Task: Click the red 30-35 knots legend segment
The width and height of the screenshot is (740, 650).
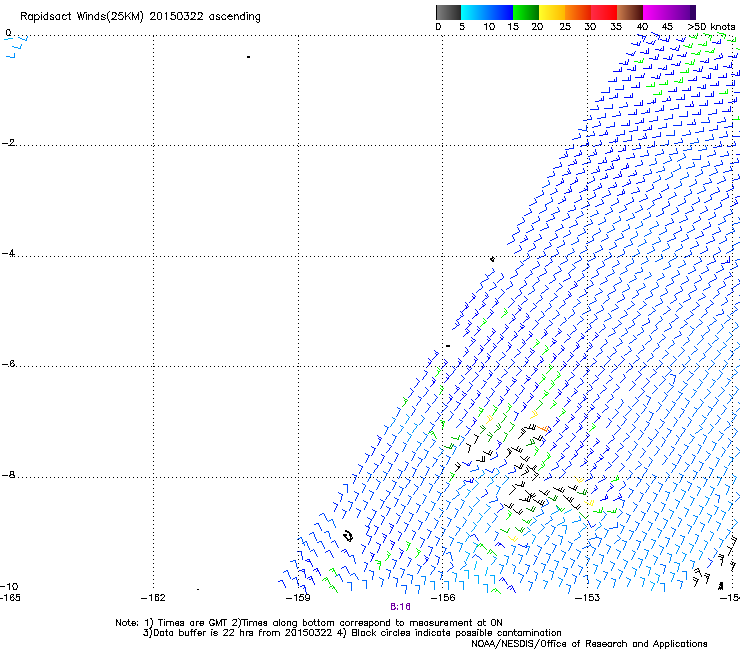Action: tap(604, 12)
